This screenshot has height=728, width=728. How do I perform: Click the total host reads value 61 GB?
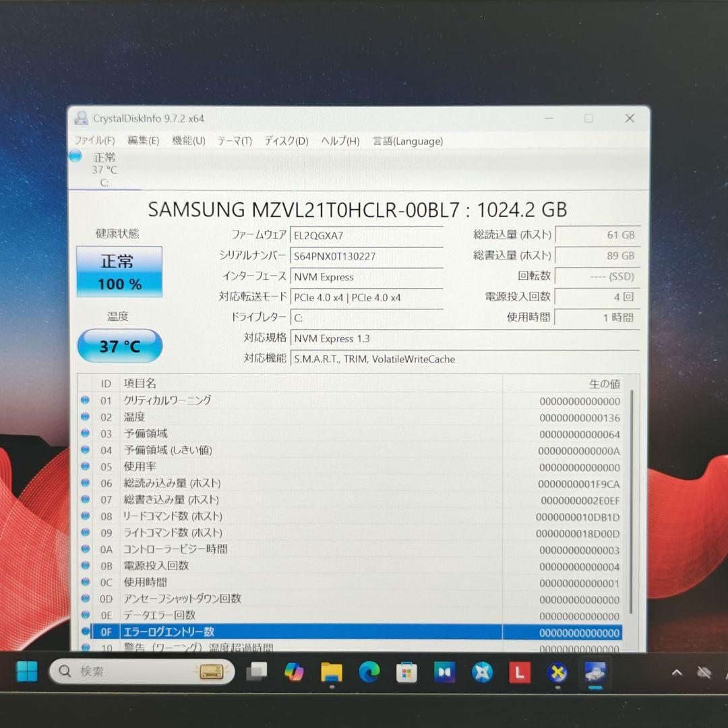[x=597, y=235]
